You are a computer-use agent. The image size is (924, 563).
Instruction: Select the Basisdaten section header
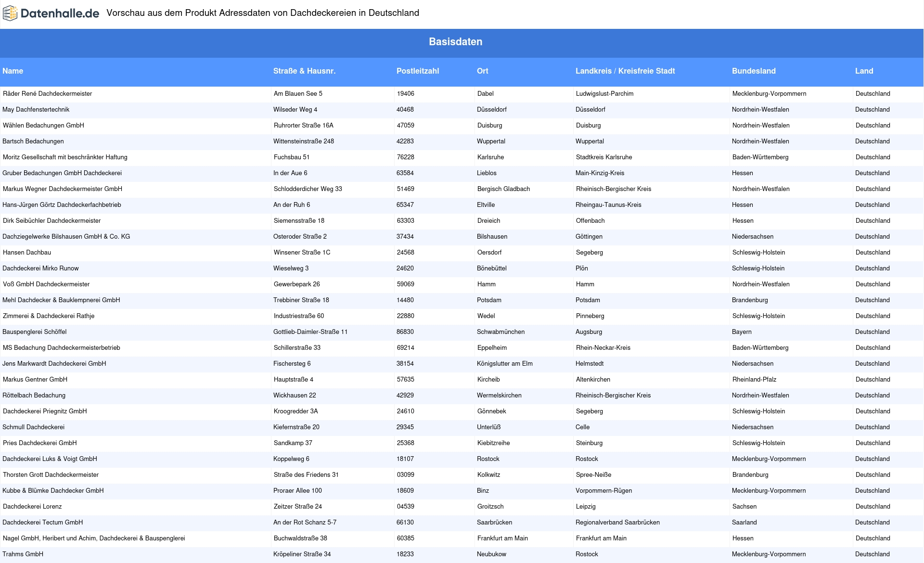(x=456, y=42)
